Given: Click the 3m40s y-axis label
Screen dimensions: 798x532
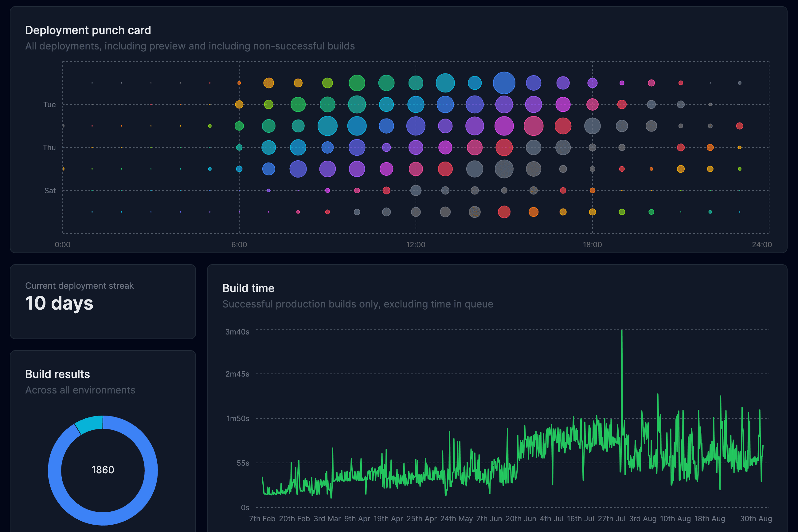Looking at the screenshot, I should pyautogui.click(x=237, y=332).
